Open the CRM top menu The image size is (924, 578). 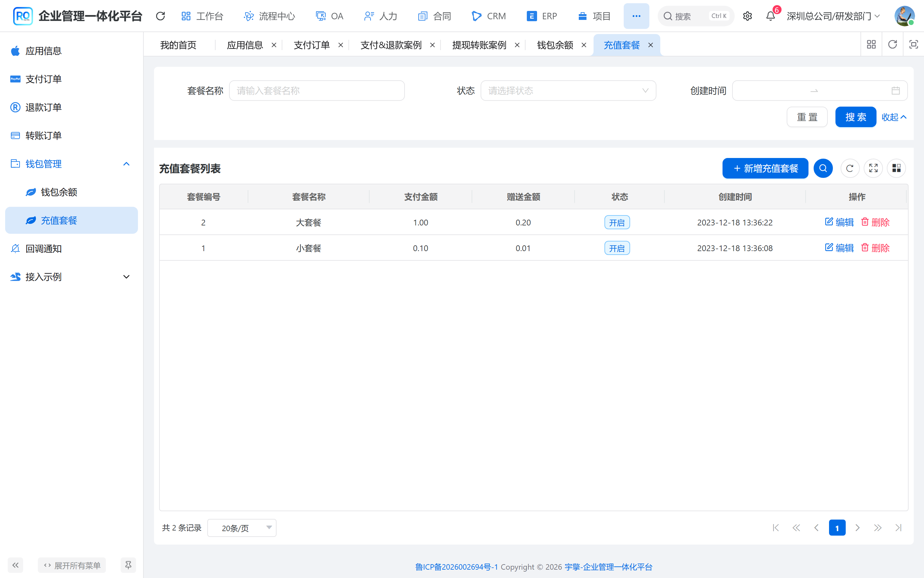[x=489, y=16]
